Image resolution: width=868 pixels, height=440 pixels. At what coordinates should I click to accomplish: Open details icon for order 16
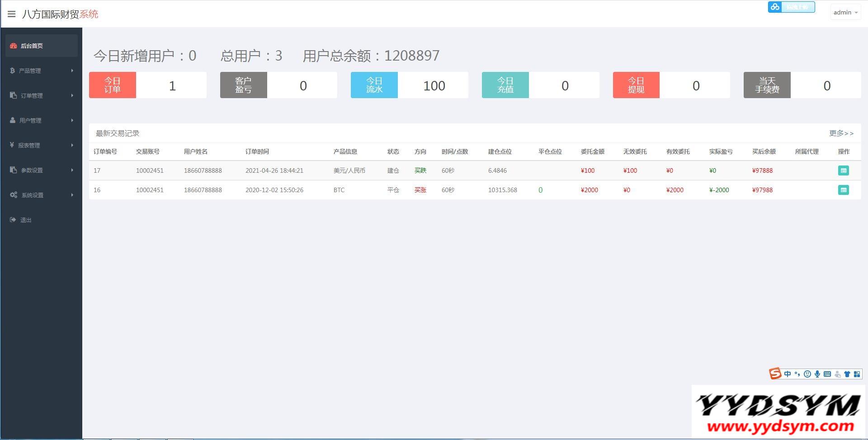coord(843,190)
